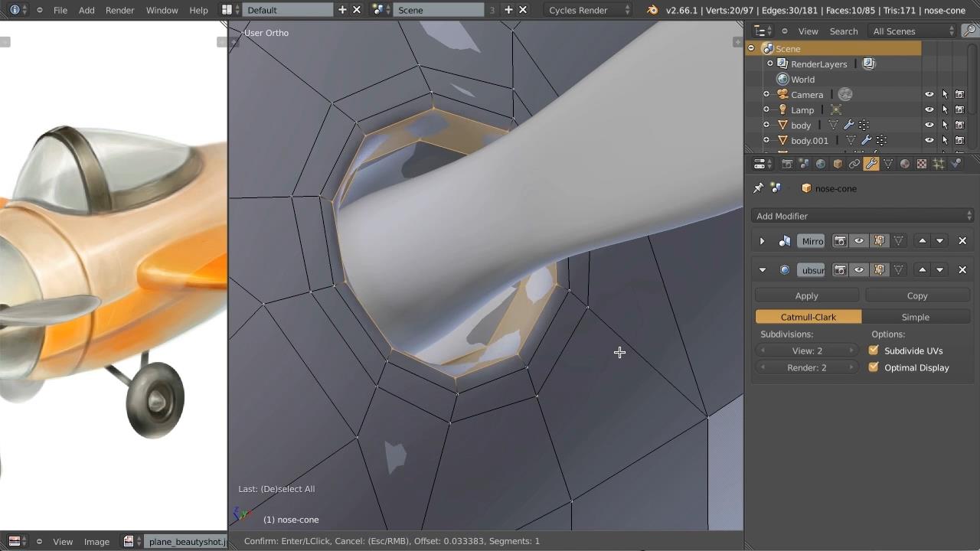The height and width of the screenshot is (551, 980).
Task: Open the Cycles Render engine dropdown
Action: pyautogui.click(x=589, y=10)
